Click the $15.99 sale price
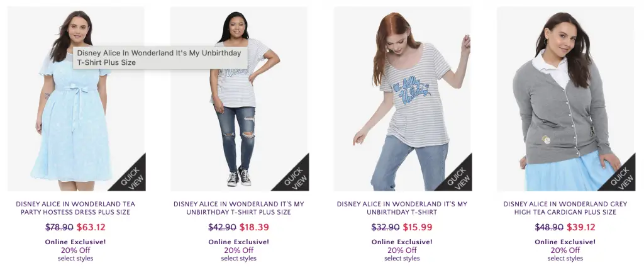The image size is (644, 275). [x=418, y=227]
